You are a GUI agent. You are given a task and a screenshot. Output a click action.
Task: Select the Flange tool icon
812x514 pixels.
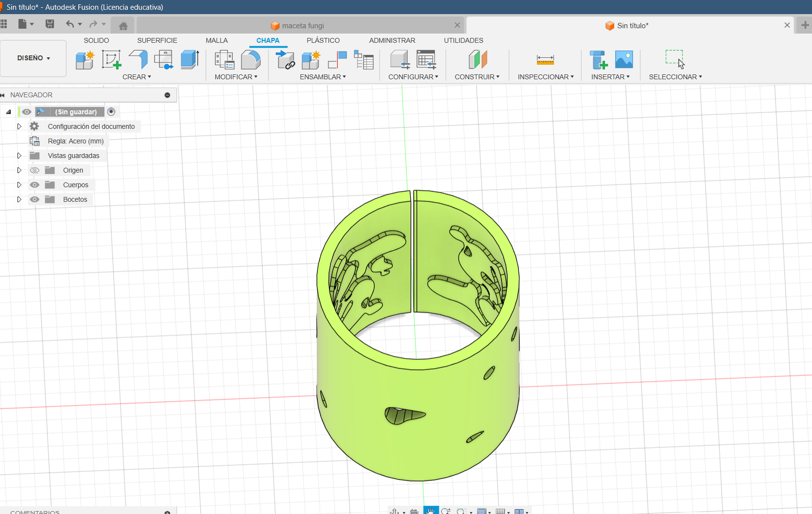138,60
